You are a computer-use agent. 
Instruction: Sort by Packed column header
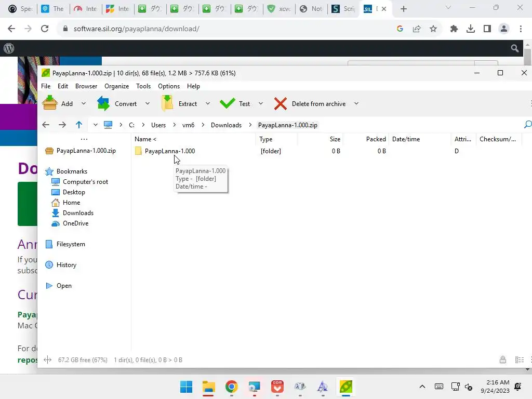point(366,139)
